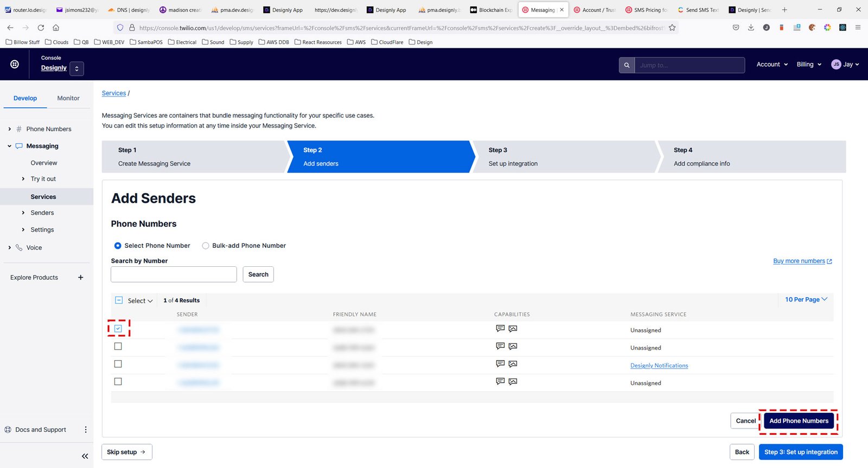The height and width of the screenshot is (468, 868).
Task: Click the Twilio console home logo icon
Action: pos(15,64)
